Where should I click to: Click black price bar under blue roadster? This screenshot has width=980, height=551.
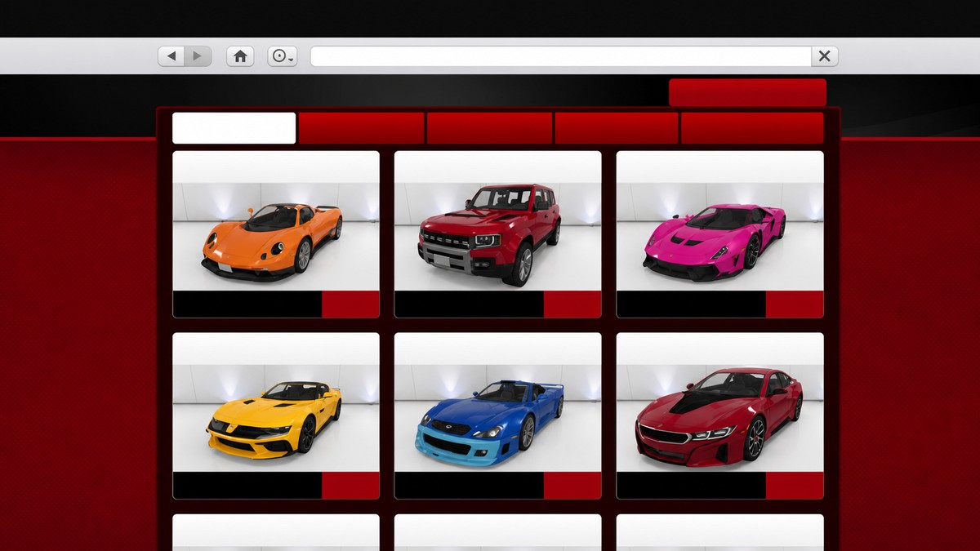(x=470, y=485)
